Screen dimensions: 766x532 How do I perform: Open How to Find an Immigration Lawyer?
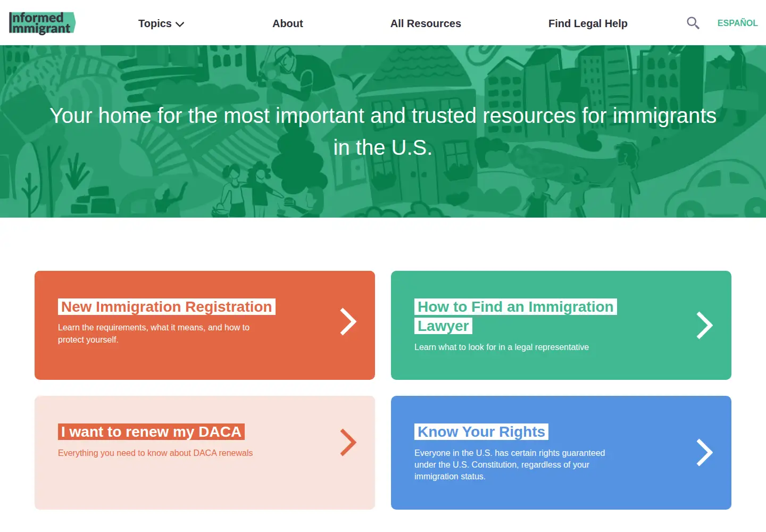[515, 316]
